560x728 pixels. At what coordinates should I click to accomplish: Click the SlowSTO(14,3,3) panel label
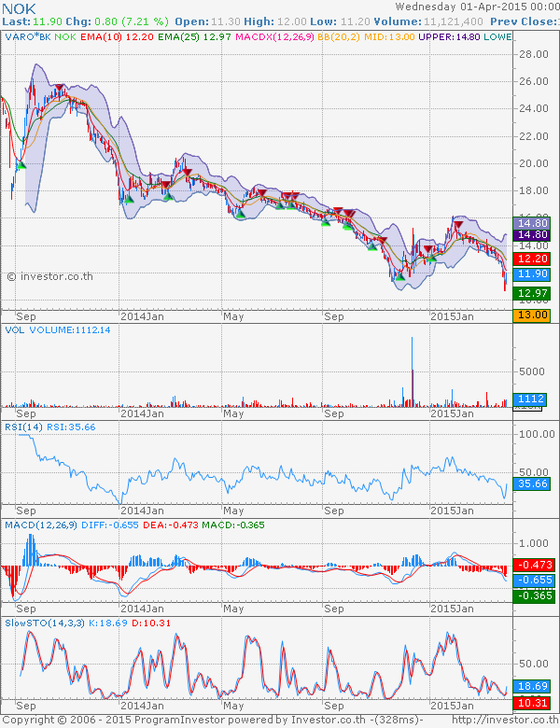45,623
